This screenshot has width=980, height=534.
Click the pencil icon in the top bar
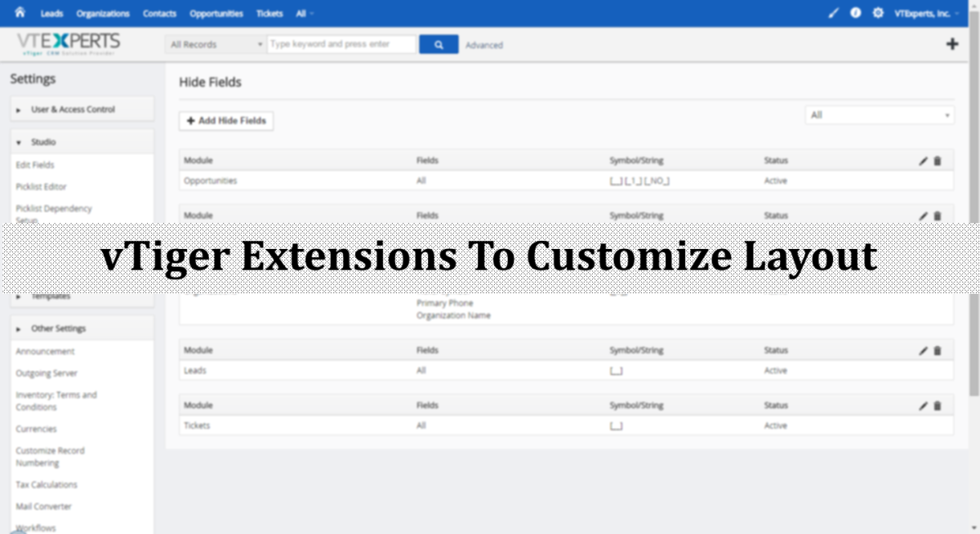coord(833,13)
